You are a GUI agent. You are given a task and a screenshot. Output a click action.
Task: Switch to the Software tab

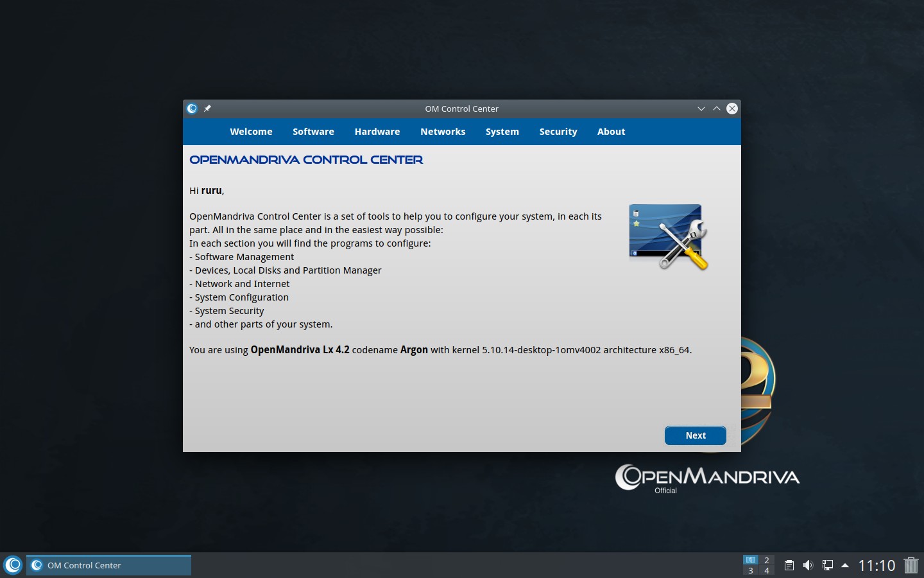(x=313, y=132)
